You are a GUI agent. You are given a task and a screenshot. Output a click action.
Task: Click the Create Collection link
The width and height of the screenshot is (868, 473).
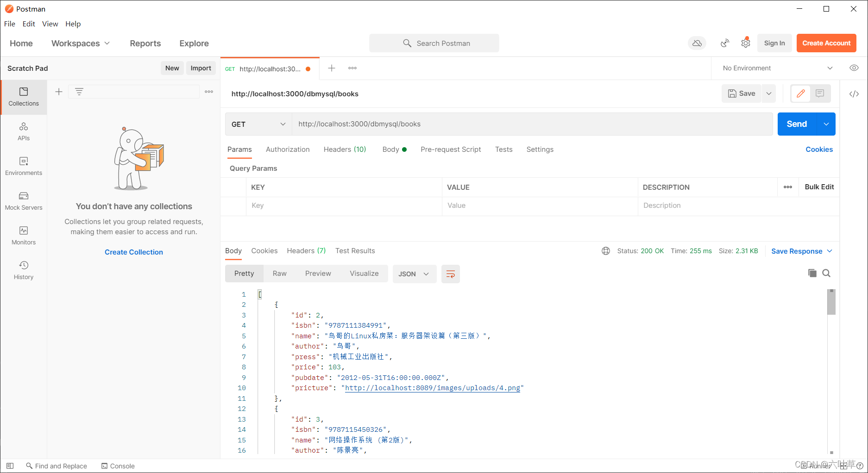pos(134,252)
